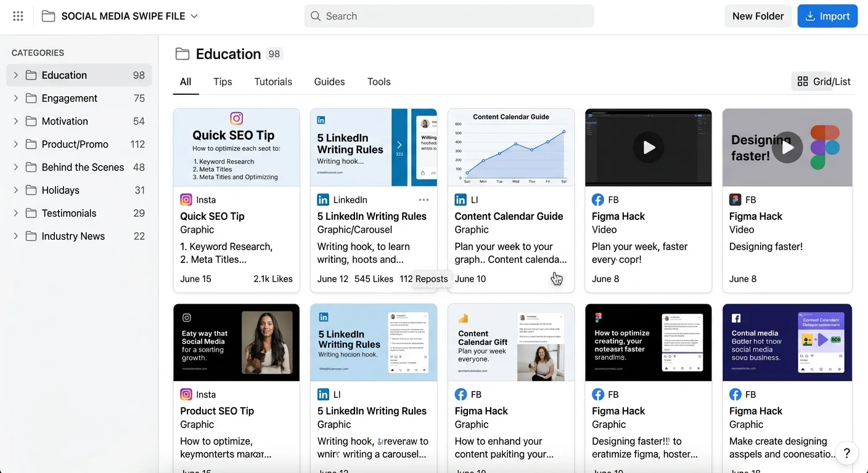Play the first Figma Hack video thumbnail
The height and width of the screenshot is (473, 868).
(x=649, y=147)
